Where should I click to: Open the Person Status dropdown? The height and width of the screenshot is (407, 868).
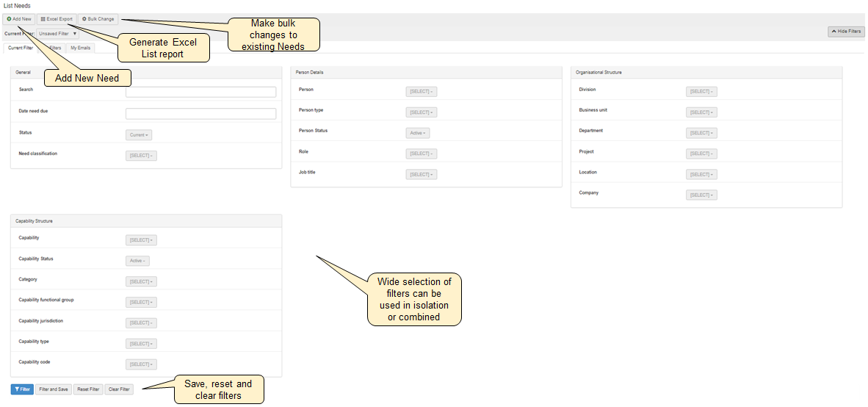pyautogui.click(x=418, y=133)
